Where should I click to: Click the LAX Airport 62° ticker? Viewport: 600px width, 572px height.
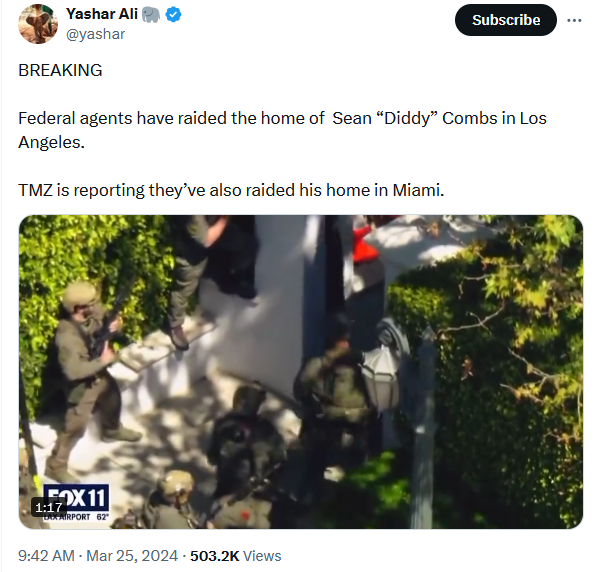(x=76, y=517)
